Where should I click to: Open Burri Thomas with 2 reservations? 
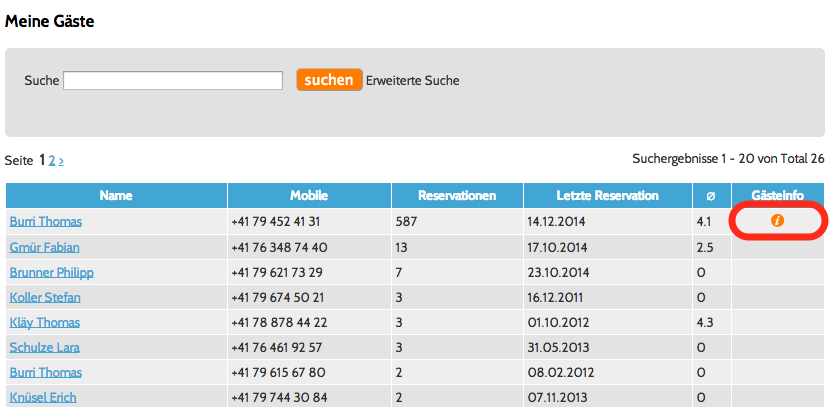tap(46, 372)
